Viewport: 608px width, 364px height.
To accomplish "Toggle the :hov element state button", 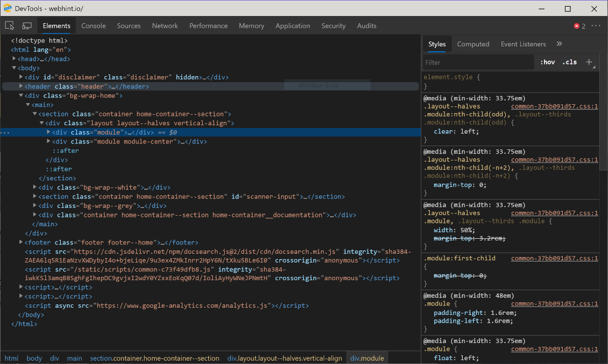I will click(x=547, y=62).
